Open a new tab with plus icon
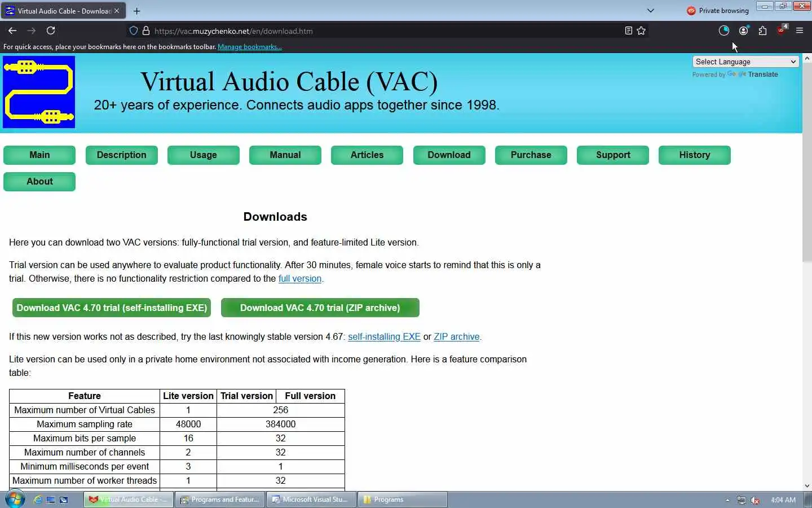This screenshot has height=508, width=812. pyautogui.click(x=136, y=11)
